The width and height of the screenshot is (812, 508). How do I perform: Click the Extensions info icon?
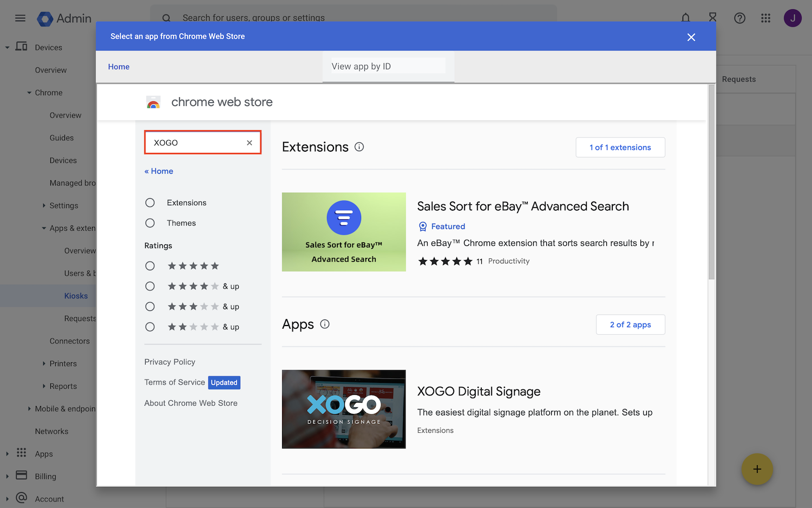359,146
